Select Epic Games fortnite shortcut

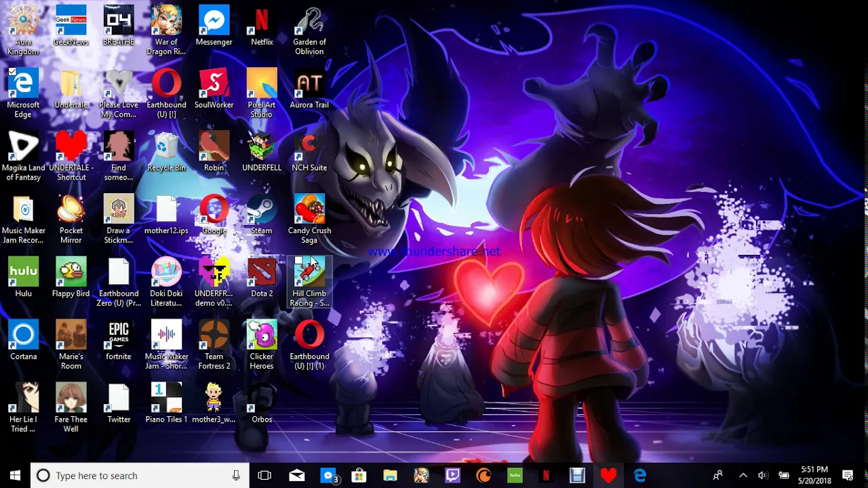point(119,341)
